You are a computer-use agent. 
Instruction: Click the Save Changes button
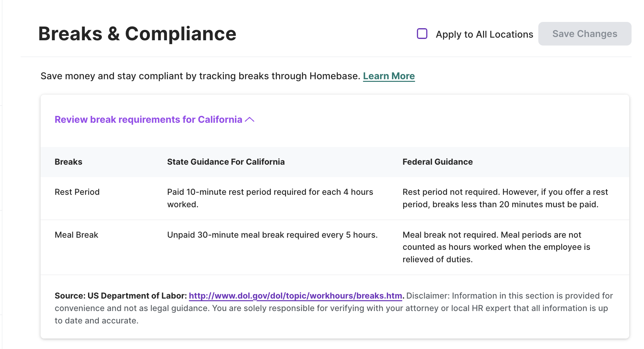click(584, 34)
